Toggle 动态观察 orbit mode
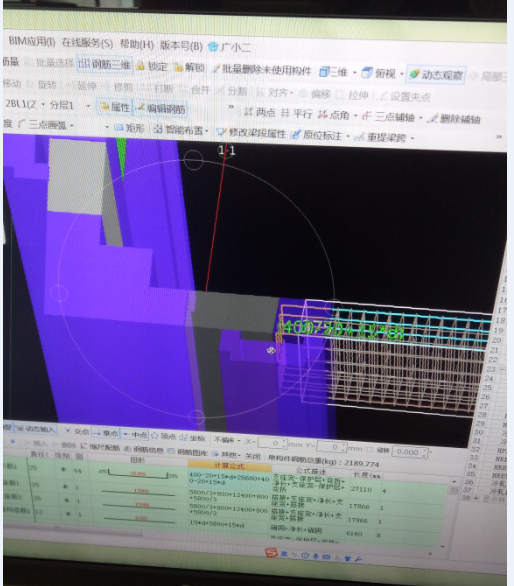 pos(436,75)
